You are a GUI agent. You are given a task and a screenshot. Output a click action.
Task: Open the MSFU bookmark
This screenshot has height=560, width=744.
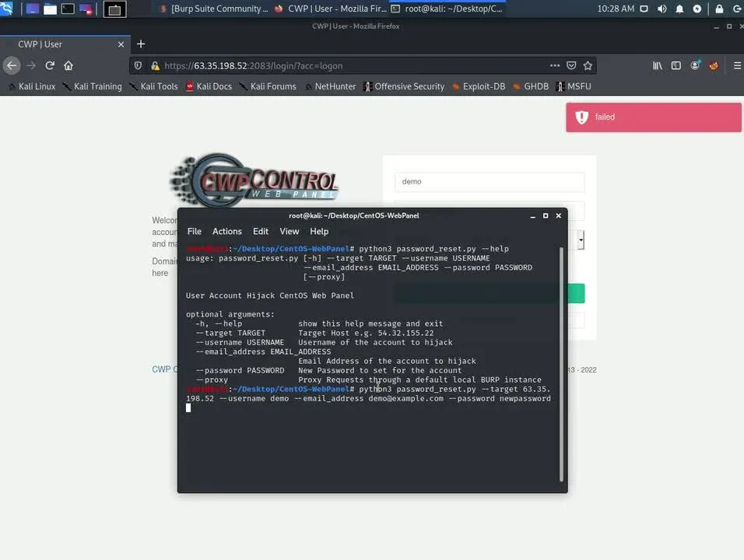574,86
